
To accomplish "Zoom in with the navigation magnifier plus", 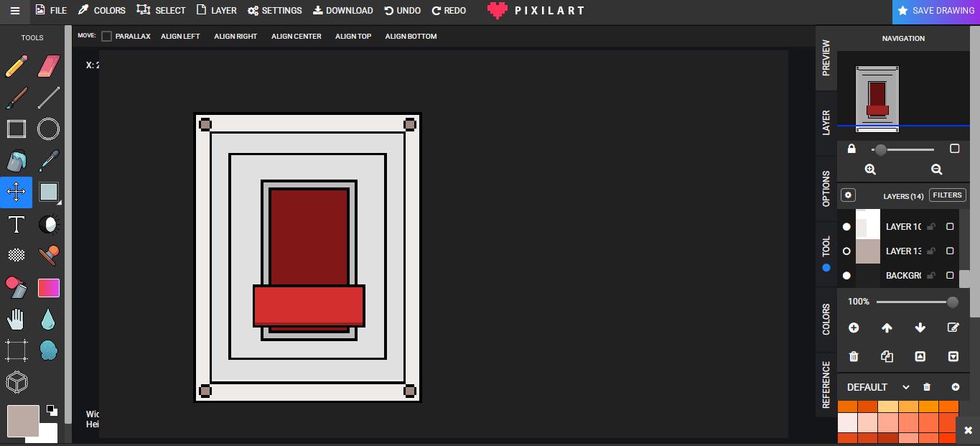I will coord(870,169).
